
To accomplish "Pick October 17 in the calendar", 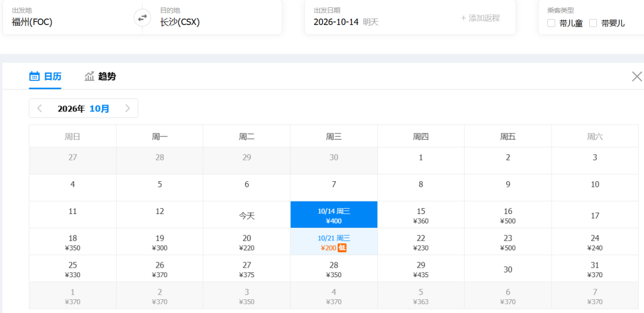I will 595,215.
